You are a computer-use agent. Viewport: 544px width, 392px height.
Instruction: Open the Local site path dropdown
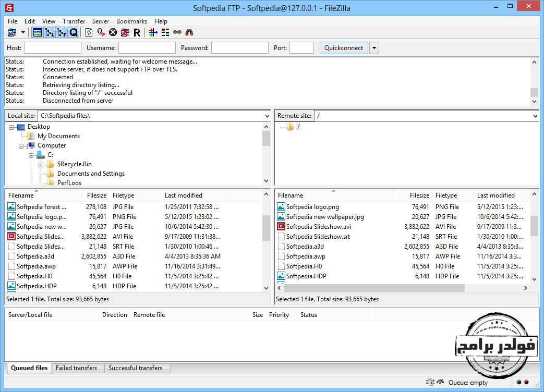(x=267, y=116)
